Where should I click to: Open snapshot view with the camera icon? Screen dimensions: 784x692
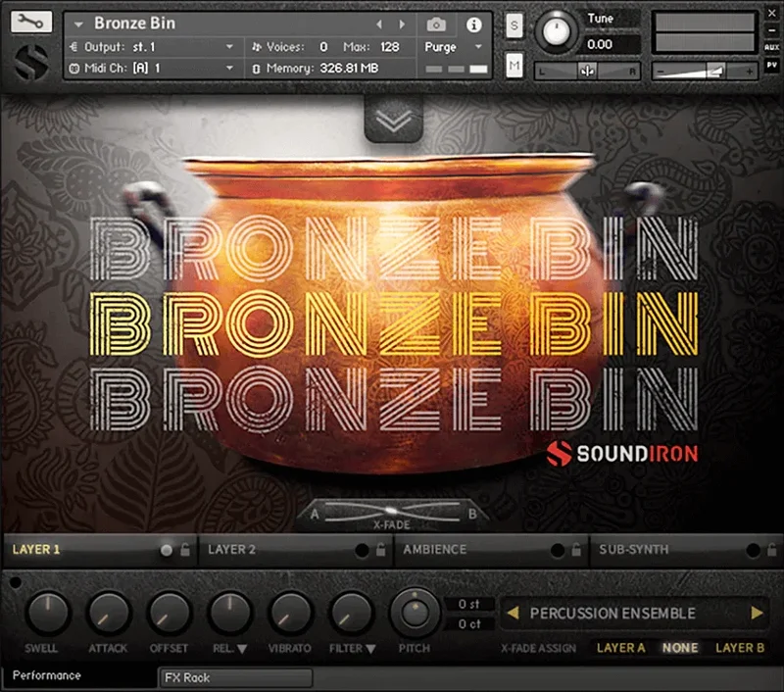[436, 25]
